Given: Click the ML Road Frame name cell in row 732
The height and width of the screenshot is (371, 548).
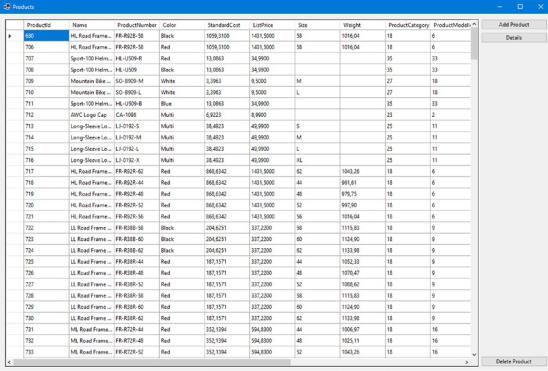Looking at the screenshot, I should [x=92, y=341].
